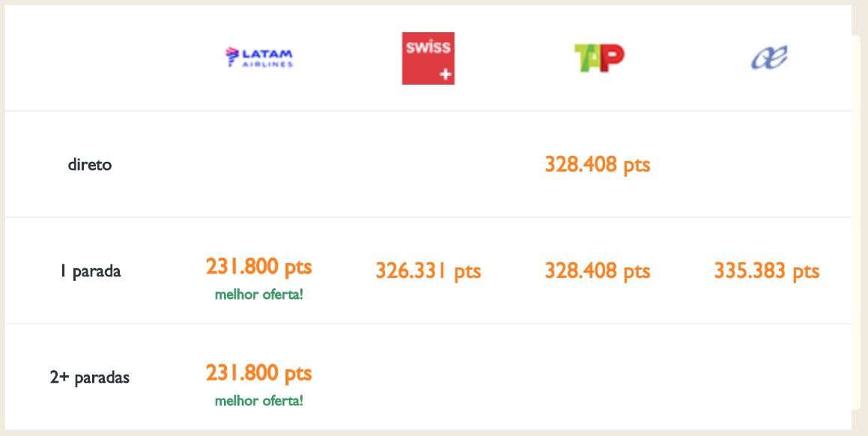The height and width of the screenshot is (436, 868).
Task: Click empty Air Europa cell in direto row
Action: point(767,165)
